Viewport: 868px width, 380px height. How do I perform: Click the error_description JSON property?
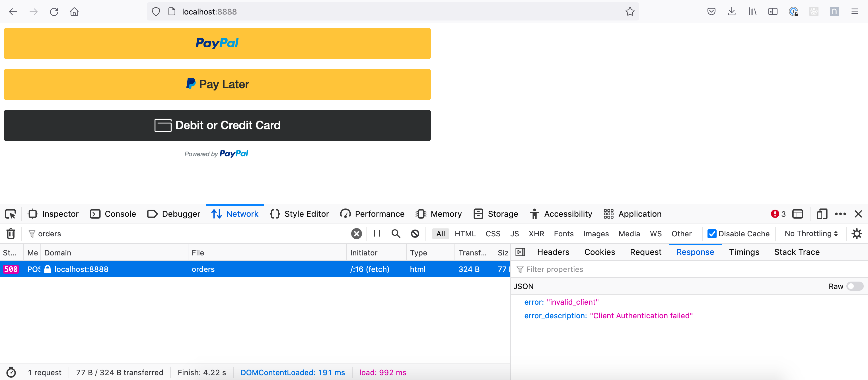pos(555,316)
